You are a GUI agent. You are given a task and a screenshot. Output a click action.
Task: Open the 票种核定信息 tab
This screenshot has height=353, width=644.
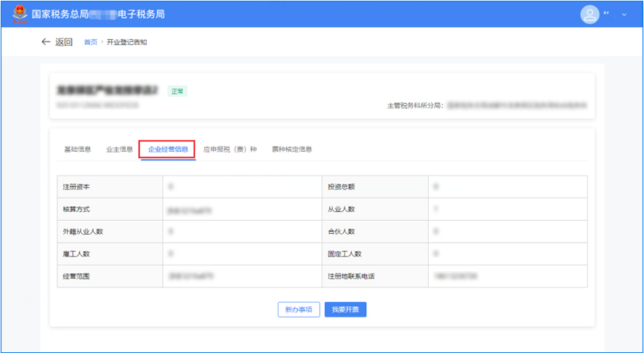(x=291, y=149)
